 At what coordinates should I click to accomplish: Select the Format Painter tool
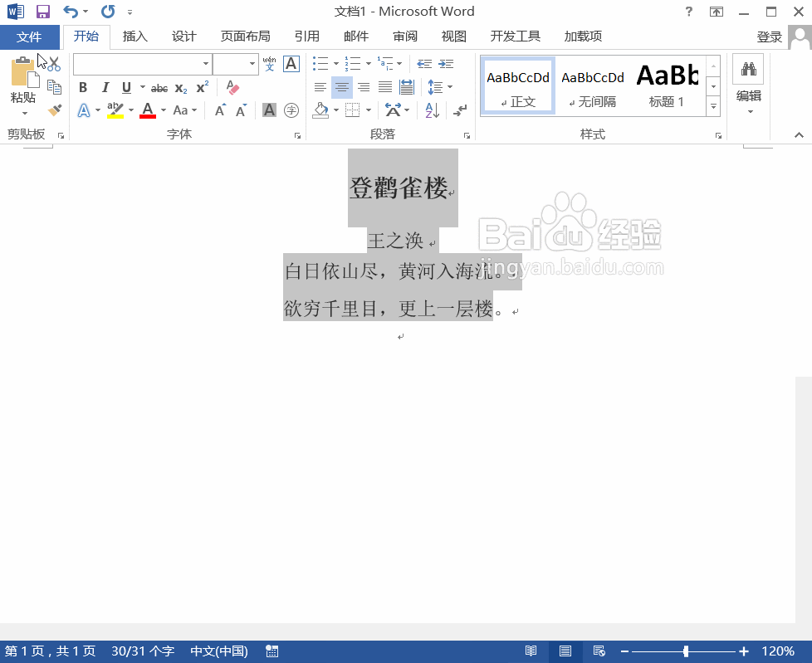pos(53,110)
